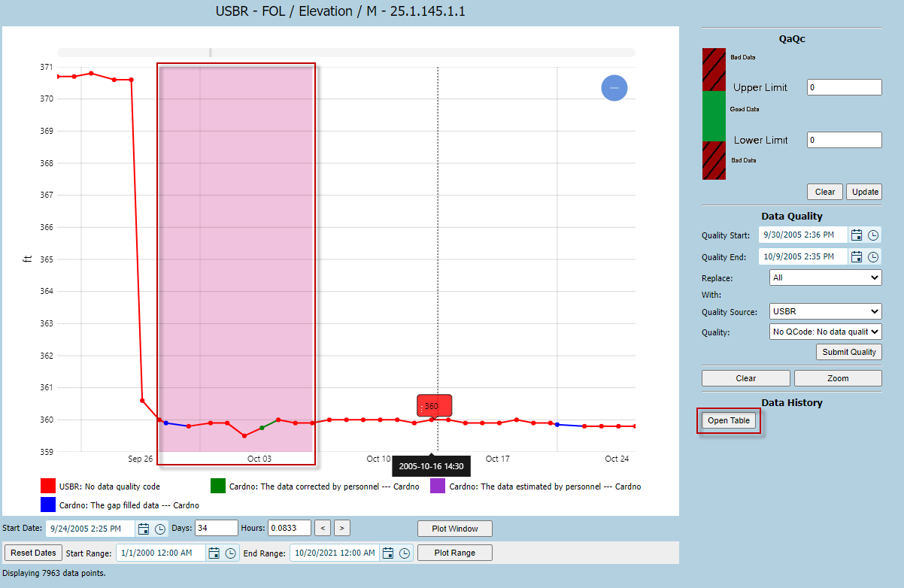The height and width of the screenshot is (588, 904).
Task: Click the Quality Start date field
Action: click(x=803, y=235)
